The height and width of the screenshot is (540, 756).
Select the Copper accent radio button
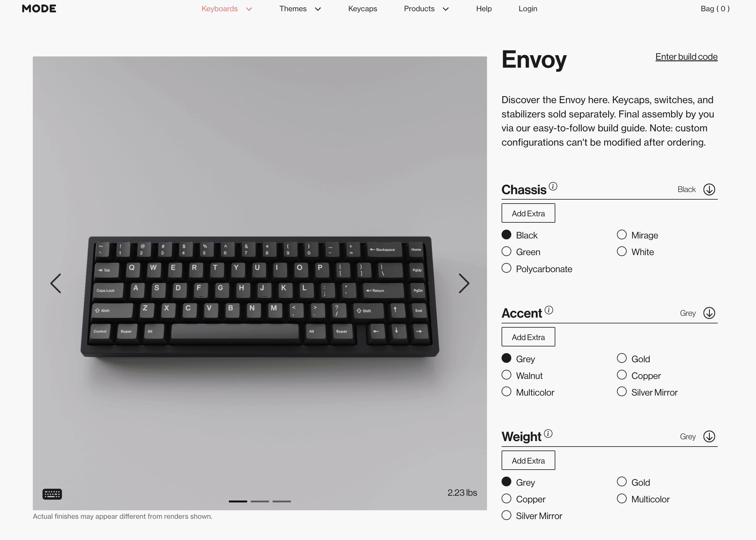coord(621,375)
